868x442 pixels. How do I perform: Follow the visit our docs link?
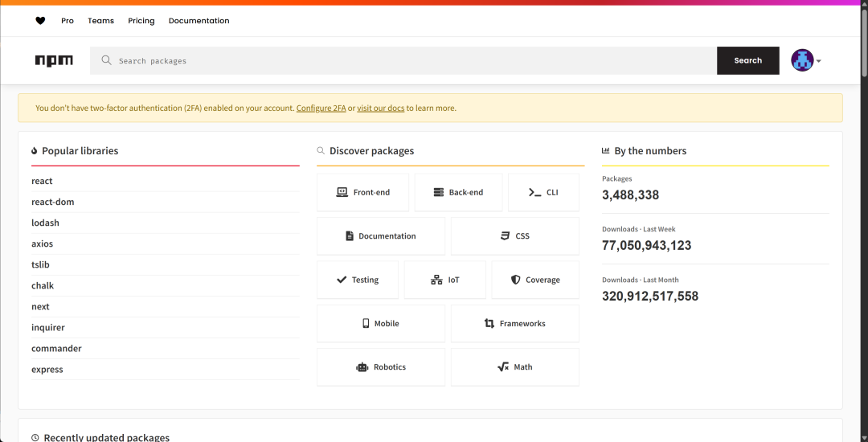[x=381, y=108]
